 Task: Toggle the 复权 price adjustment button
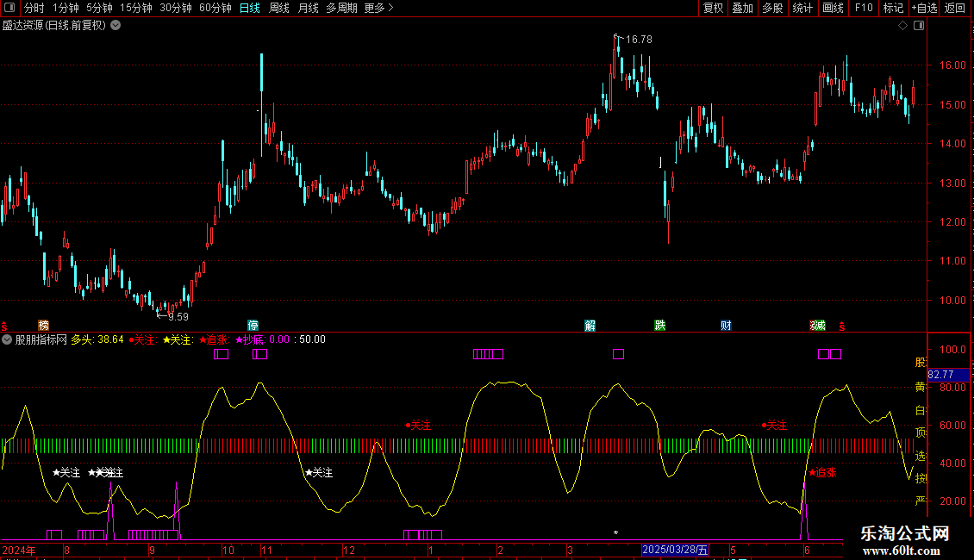point(713,8)
